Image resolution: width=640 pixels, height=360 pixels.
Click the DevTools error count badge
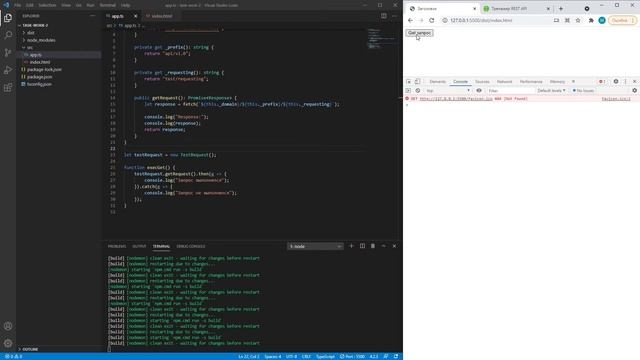pos(602,82)
